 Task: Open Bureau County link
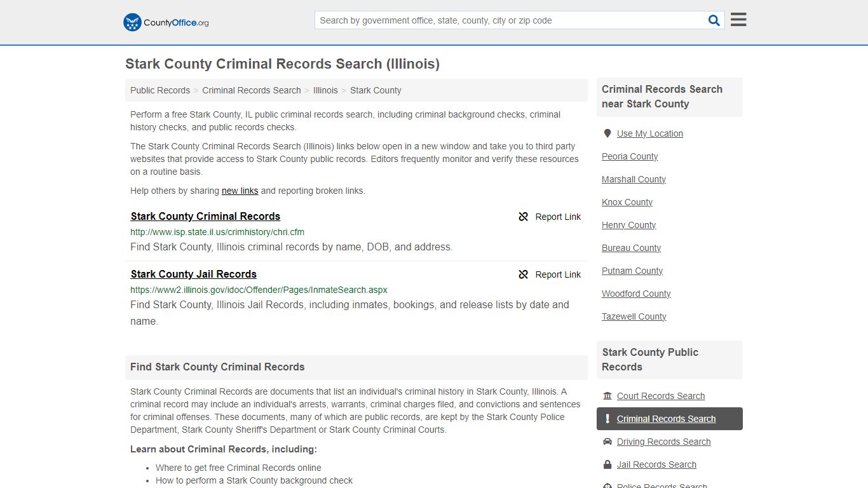coord(631,248)
